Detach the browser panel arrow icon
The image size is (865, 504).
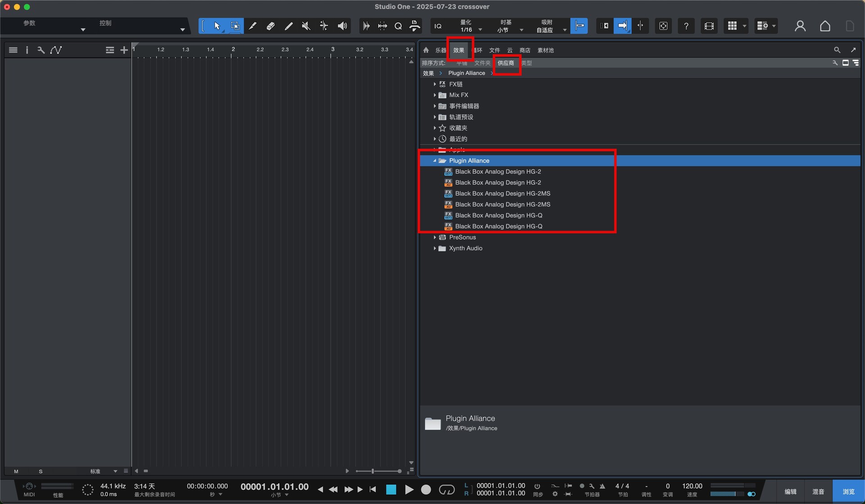pyautogui.click(x=853, y=50)
